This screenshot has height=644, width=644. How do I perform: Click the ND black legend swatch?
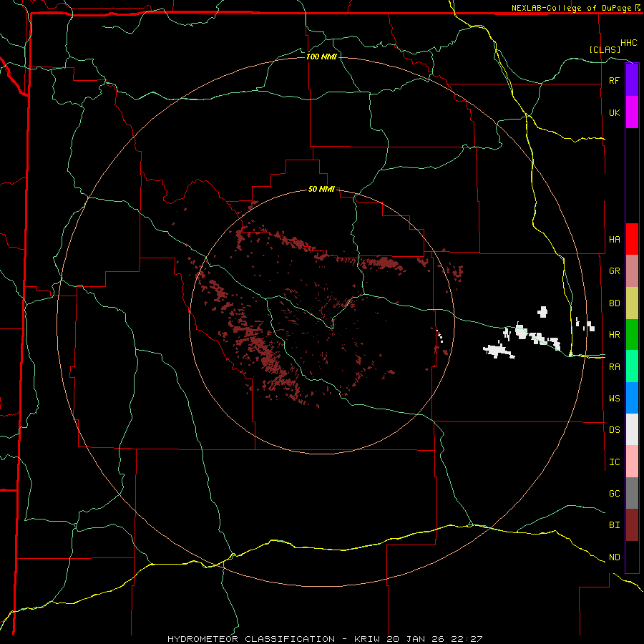click(632, 557)
